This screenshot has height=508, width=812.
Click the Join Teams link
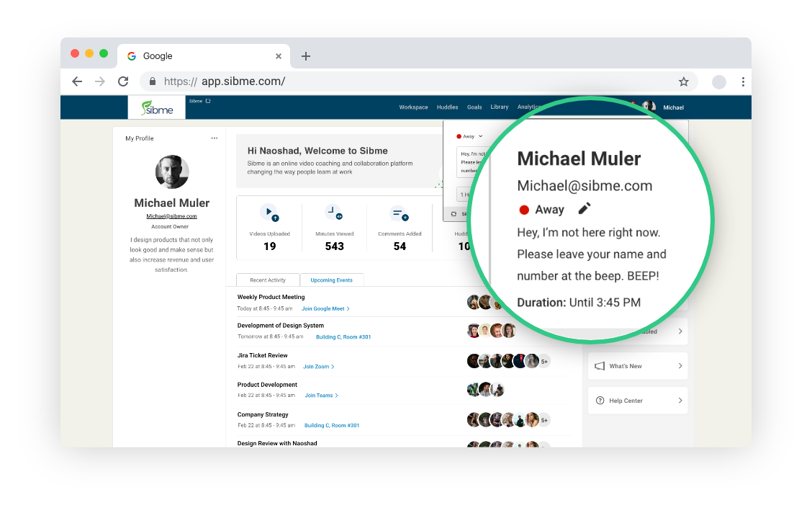(x=321, y=396)
